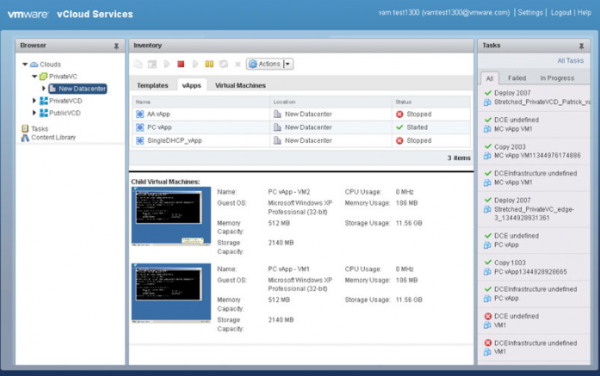The height and width of the screenshot is (376, 600).
Task: Select the vApps tab
Action: [192, 85]
